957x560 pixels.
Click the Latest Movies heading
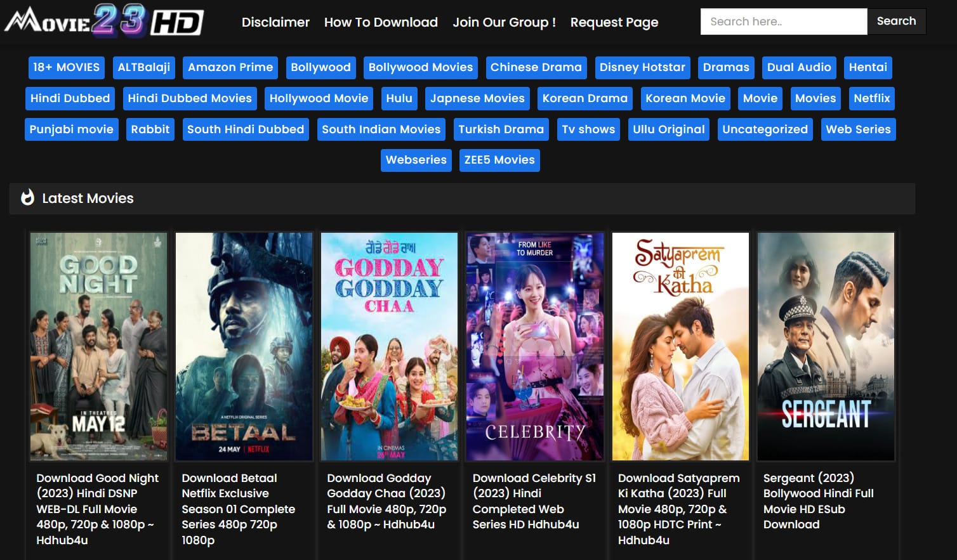pyautogui.click(x=88, y=199)
